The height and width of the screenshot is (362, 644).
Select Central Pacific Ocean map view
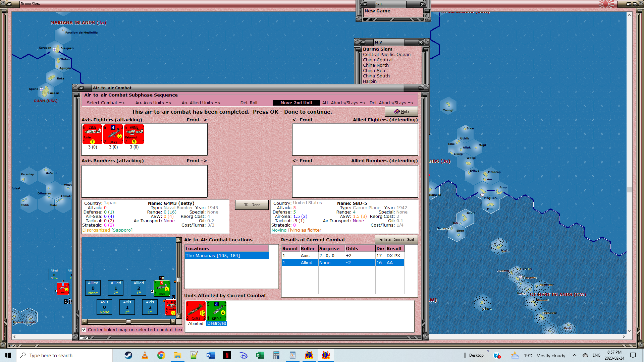click(x=386, y=55)
